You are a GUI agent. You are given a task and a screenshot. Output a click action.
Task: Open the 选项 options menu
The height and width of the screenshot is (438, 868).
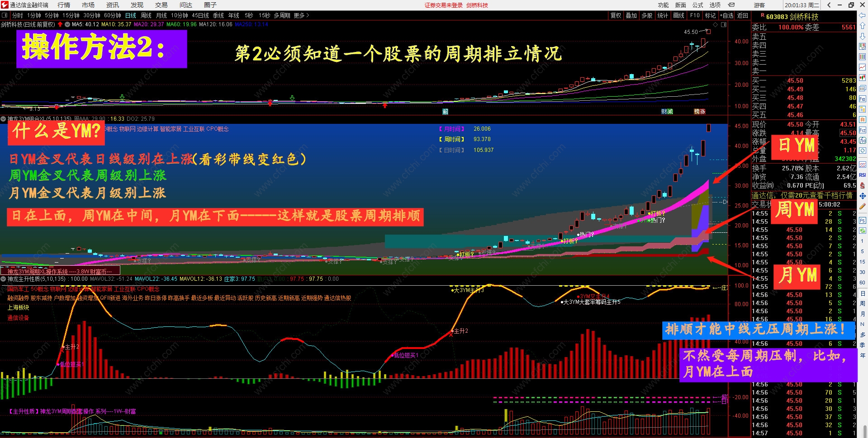click(x=715, y=5)
